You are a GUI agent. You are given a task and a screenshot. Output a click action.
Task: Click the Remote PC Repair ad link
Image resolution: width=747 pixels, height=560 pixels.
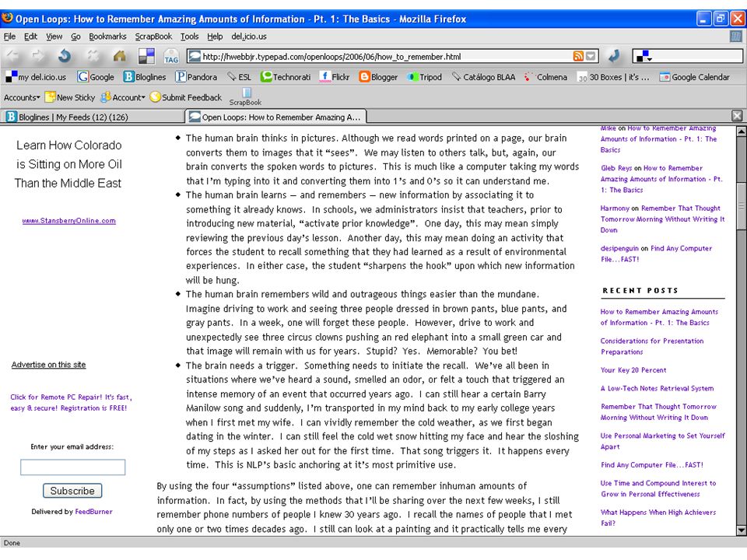[71, 402]
